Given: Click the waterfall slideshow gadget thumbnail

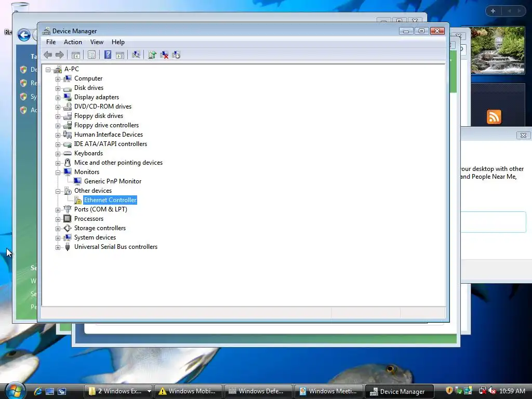Looking at the screenshot, I should pos(498,50).
